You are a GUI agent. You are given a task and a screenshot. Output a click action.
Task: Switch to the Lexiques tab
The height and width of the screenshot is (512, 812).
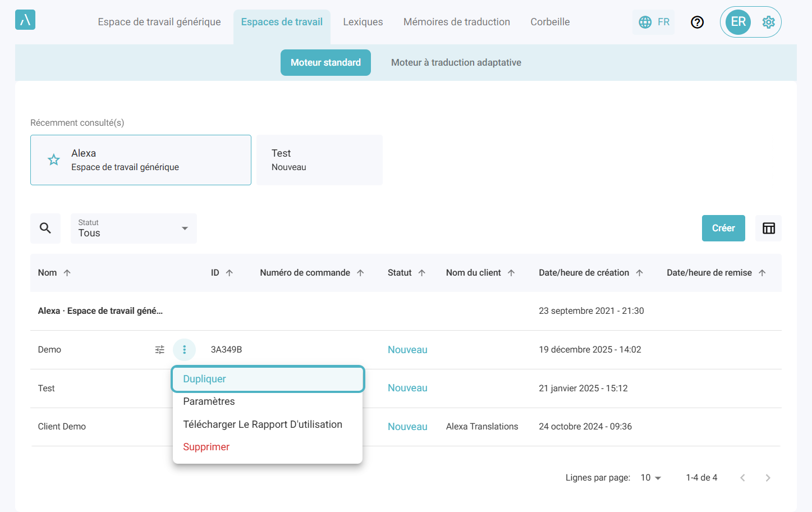pyautogui.click(x=363, y=22)
